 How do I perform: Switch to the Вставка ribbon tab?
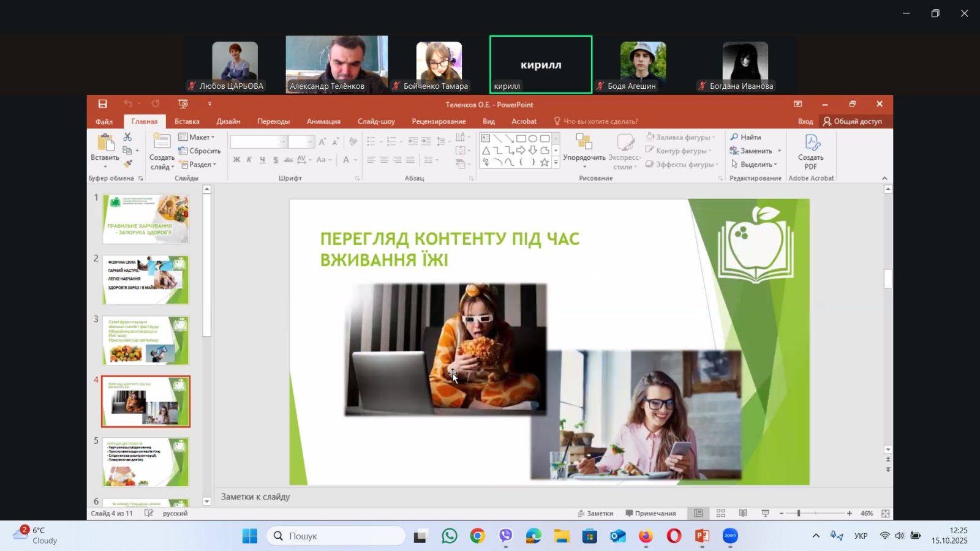pos(187,121)
